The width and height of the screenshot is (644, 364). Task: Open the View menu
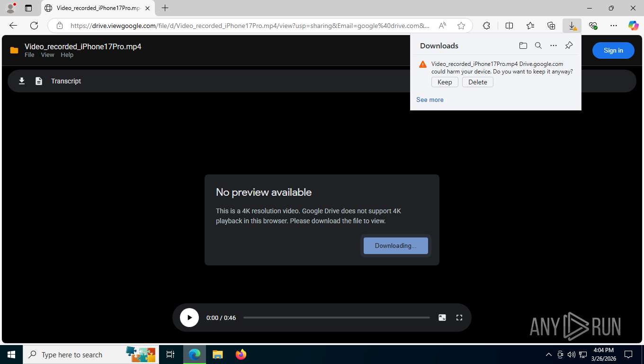pyautogui.click(x=47, y=55)
